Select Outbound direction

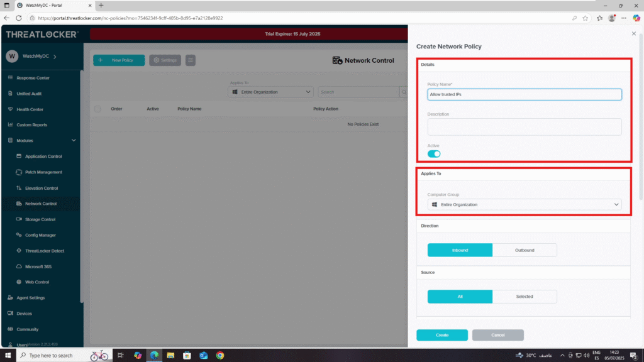click(525, 250)
